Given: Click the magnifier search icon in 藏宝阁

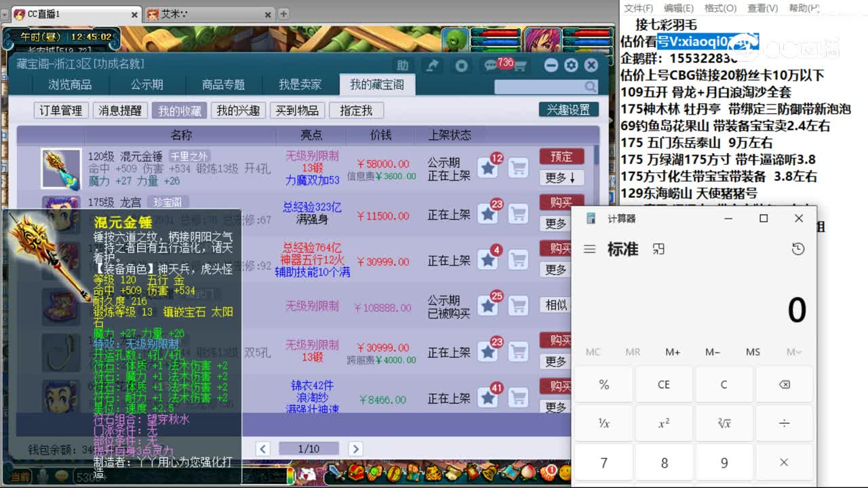Looking at the screenshot, I should coord(589,87).
